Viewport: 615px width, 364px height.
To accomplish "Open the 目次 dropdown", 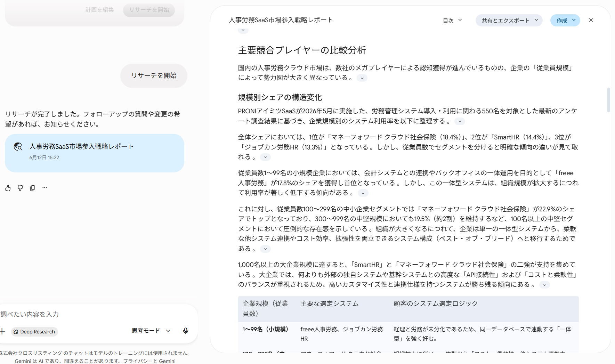I will pyautogui.click(x=452, y=21).
